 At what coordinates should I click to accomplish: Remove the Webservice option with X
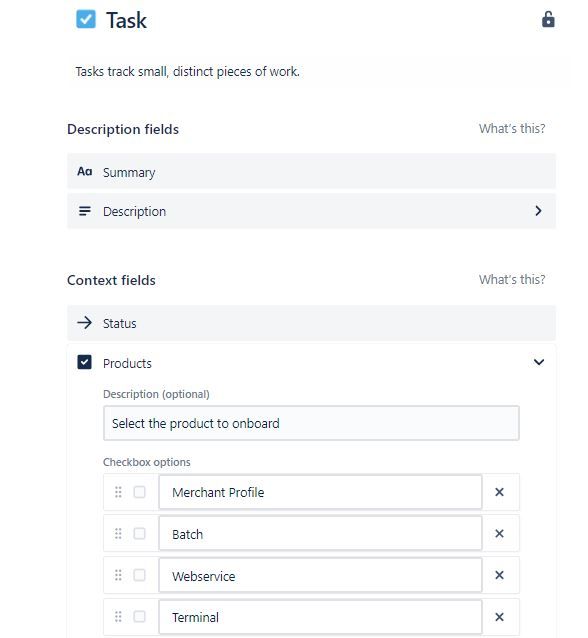[x=499, y=575]
